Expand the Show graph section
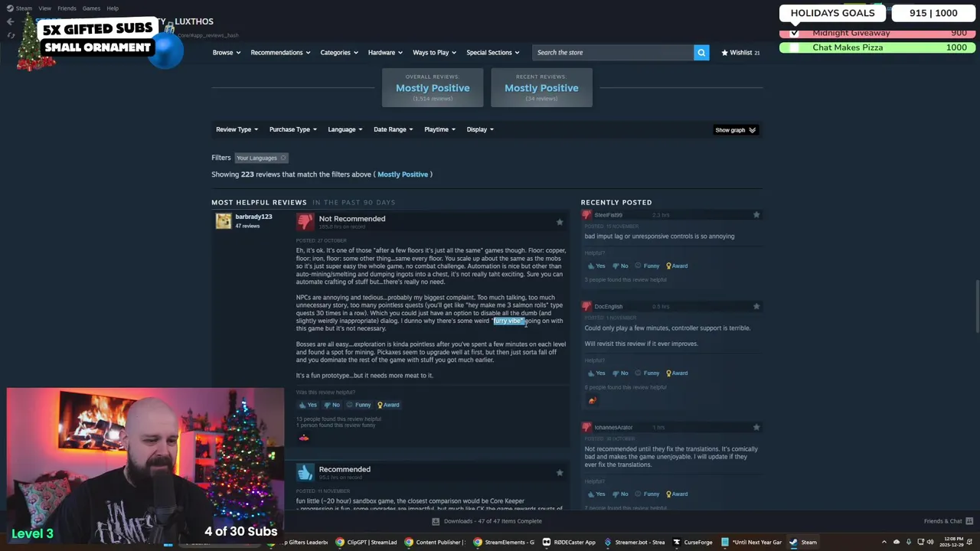Image resolution: width=980 pixels, height=551 pixels. coord(735,130)
